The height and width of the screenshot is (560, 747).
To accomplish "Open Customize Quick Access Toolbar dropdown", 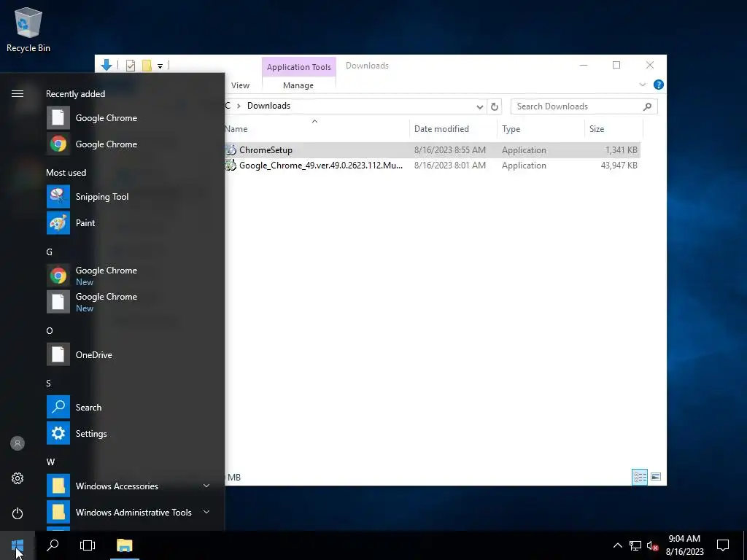I will [160, 66].
